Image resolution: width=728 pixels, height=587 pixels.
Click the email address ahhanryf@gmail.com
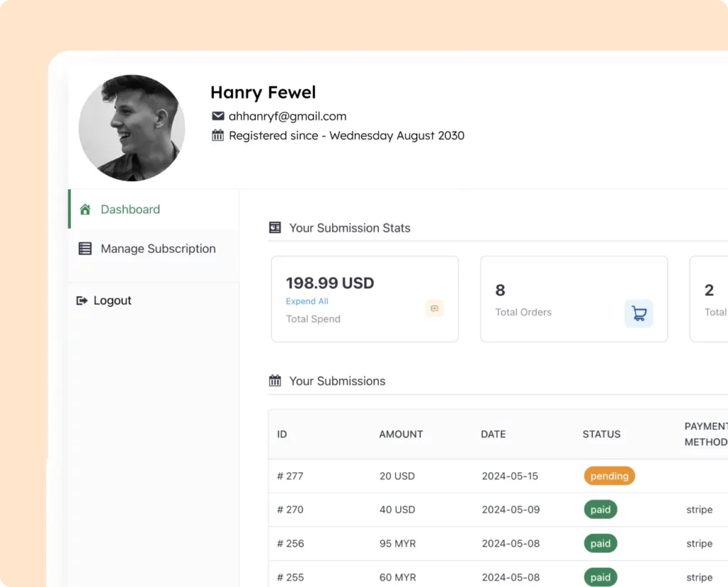click(x=287, y=116)
